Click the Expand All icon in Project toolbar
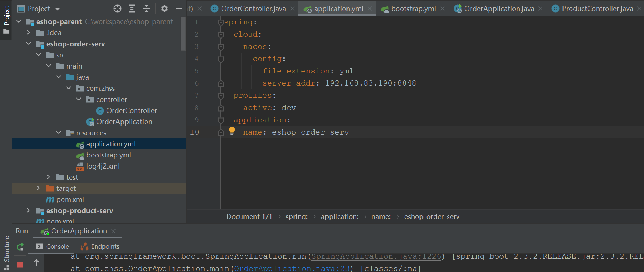Image resolution: width=644 pixels, height=272 pixels. tap(132, 9)
